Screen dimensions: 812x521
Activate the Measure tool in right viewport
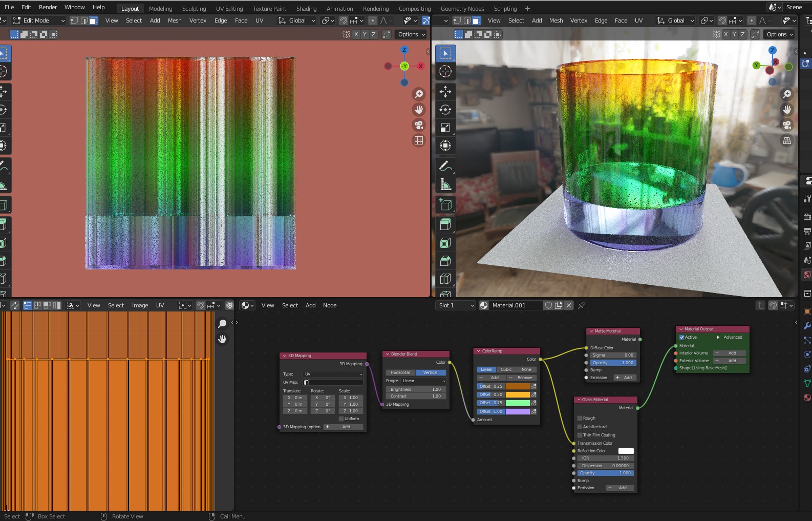click(x=445, y=184)
